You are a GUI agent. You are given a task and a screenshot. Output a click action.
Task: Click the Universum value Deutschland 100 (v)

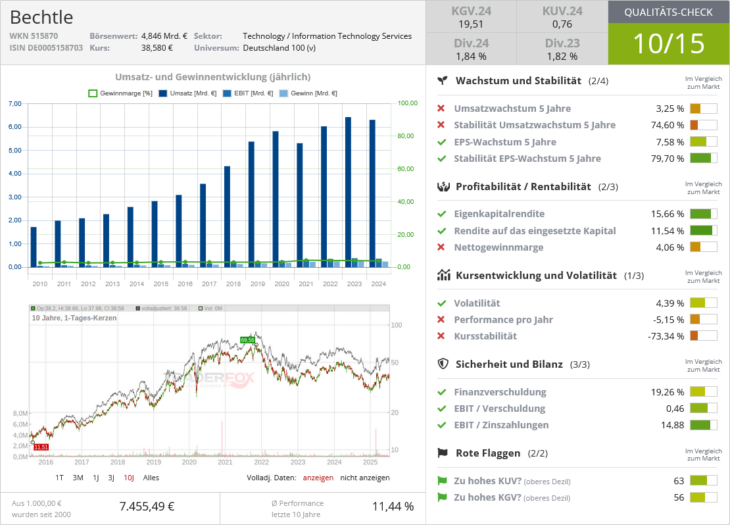click(279, 47)
